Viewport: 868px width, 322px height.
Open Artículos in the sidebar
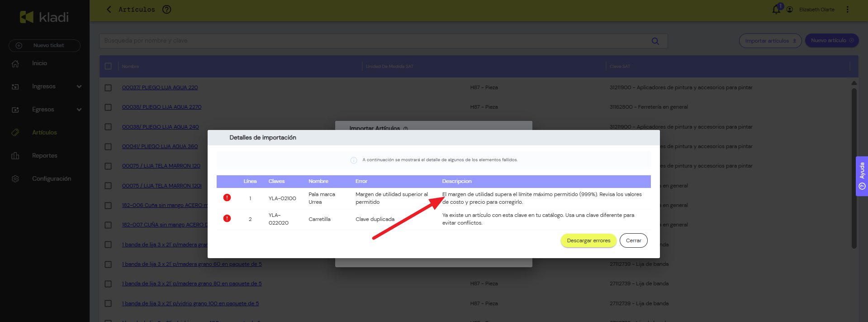click(44, 133)
